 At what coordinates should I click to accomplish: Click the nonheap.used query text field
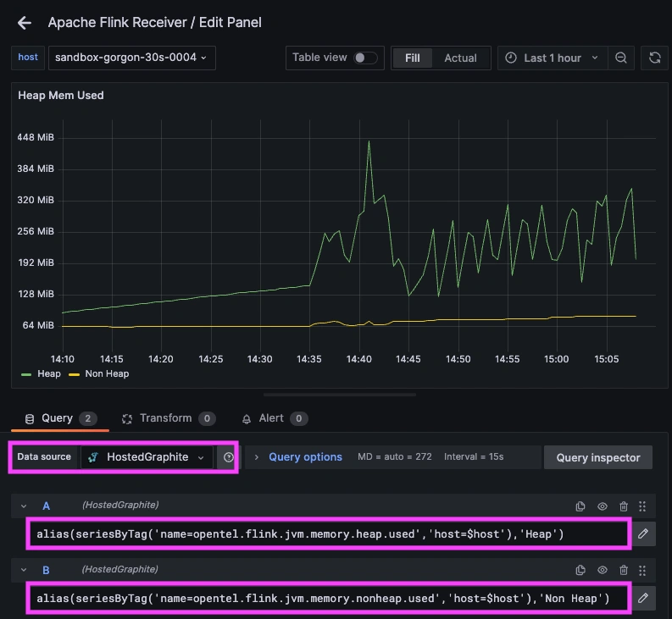point(329,599)
